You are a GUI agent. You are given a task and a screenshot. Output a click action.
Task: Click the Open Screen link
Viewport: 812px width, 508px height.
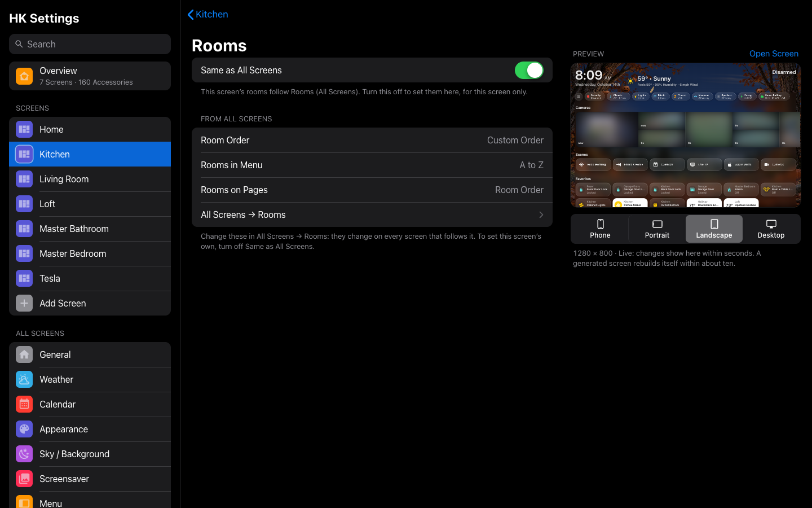coord(774,54)
